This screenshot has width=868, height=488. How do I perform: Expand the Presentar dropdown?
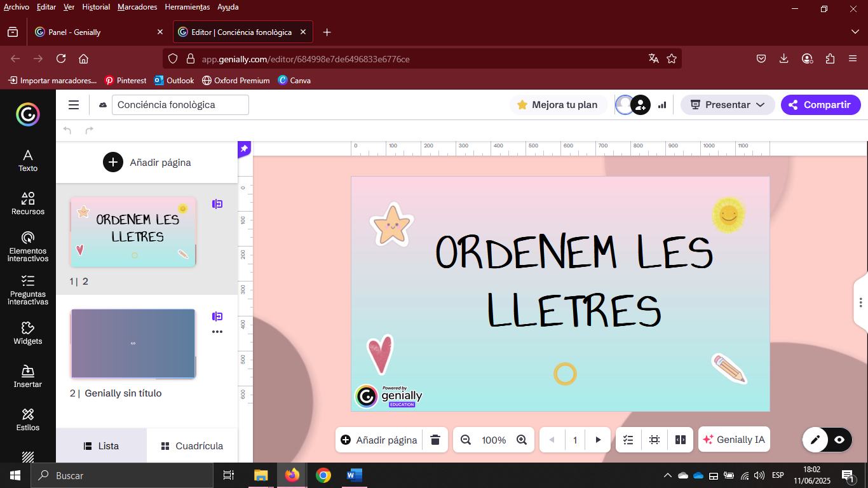[728, 105]
